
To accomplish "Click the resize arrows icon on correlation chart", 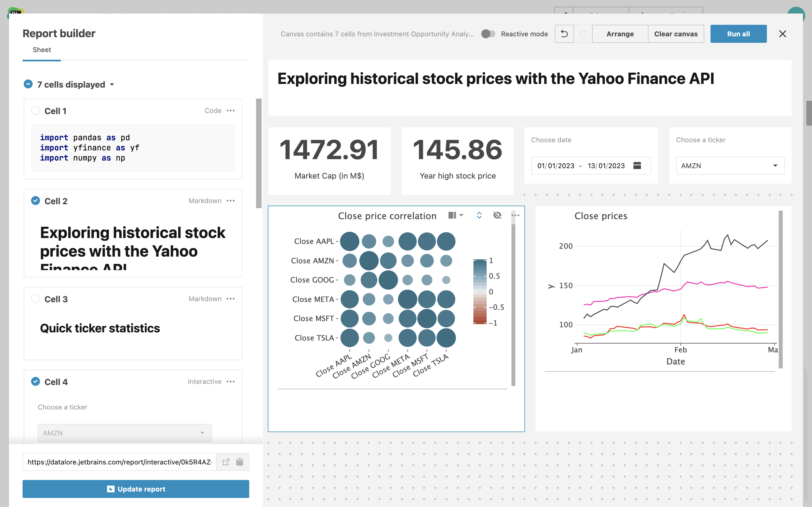I will 479,215.
